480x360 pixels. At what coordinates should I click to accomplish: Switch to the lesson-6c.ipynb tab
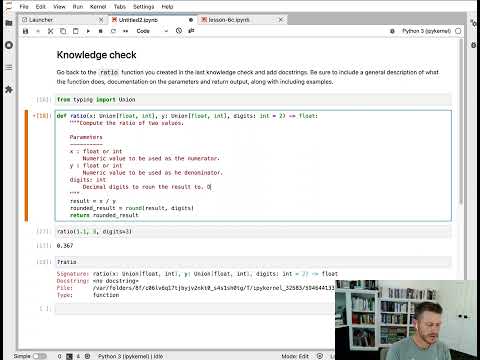click(243, 20)
